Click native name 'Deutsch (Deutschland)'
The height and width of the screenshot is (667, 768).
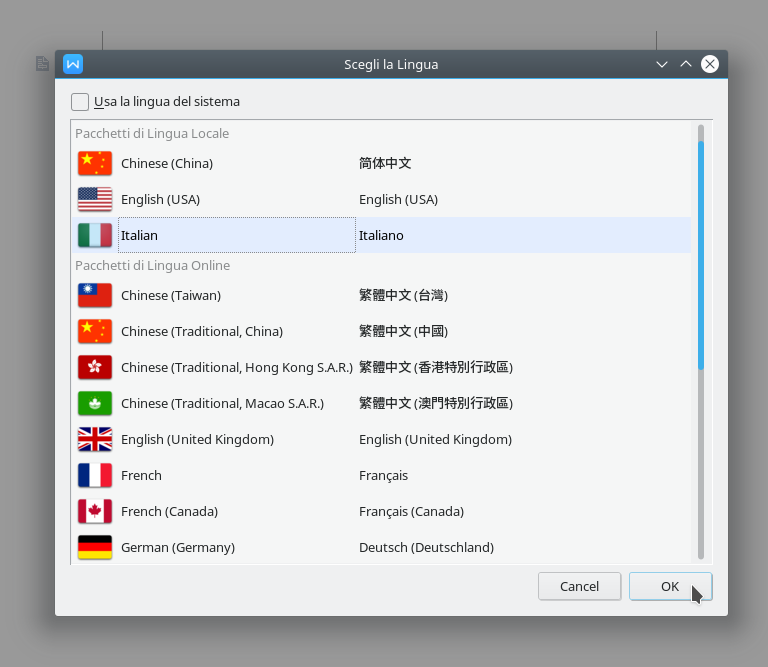pos(427,548)
